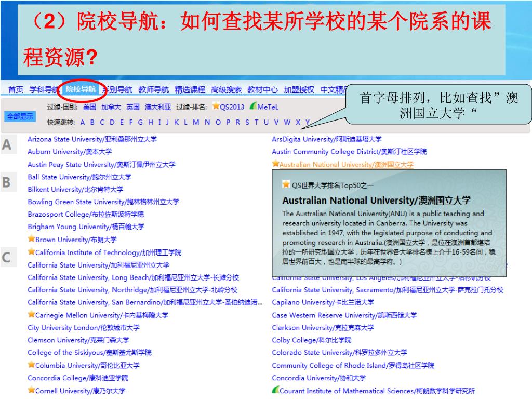Click MeTeL leaf icon beside Courant Institute
Viewport: 532px width, 399px height.
(275, 390)
